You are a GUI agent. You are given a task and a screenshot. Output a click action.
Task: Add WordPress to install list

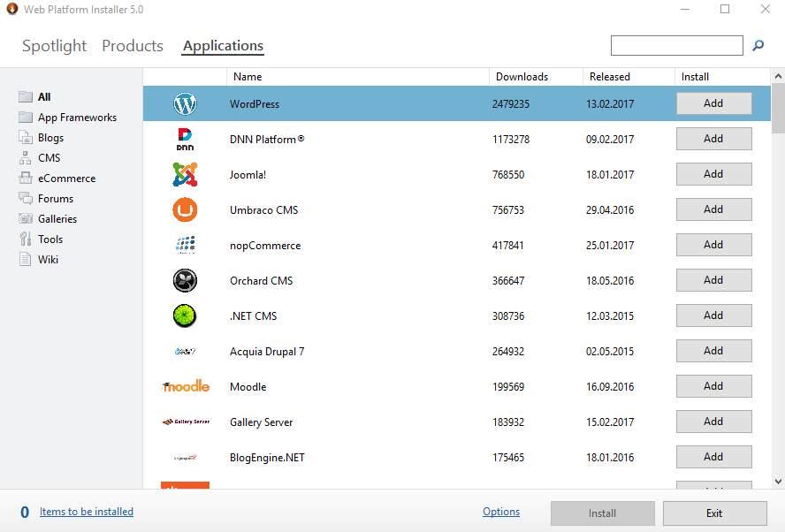714,103
